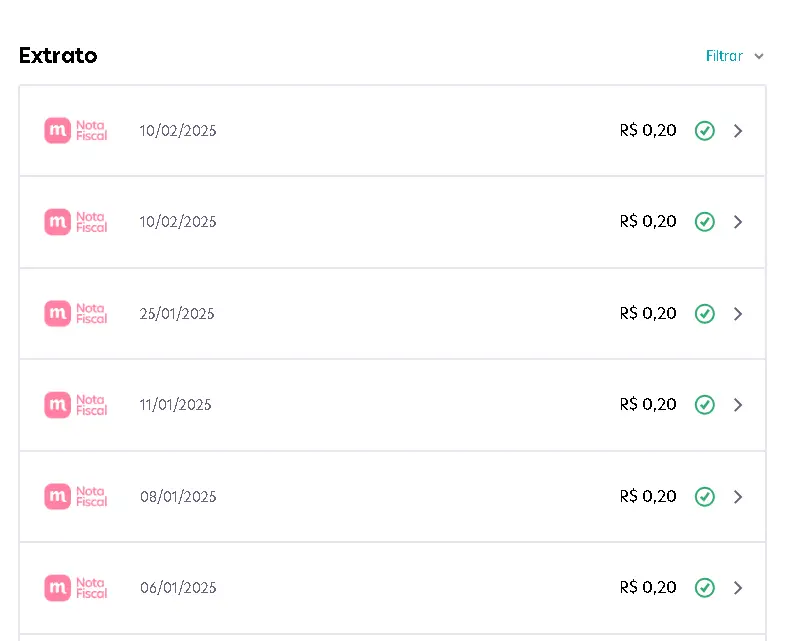The height and width of the screenshot is (641, 802).
Task: Open the Filtrar dropdown
Action: coord(734,56)
